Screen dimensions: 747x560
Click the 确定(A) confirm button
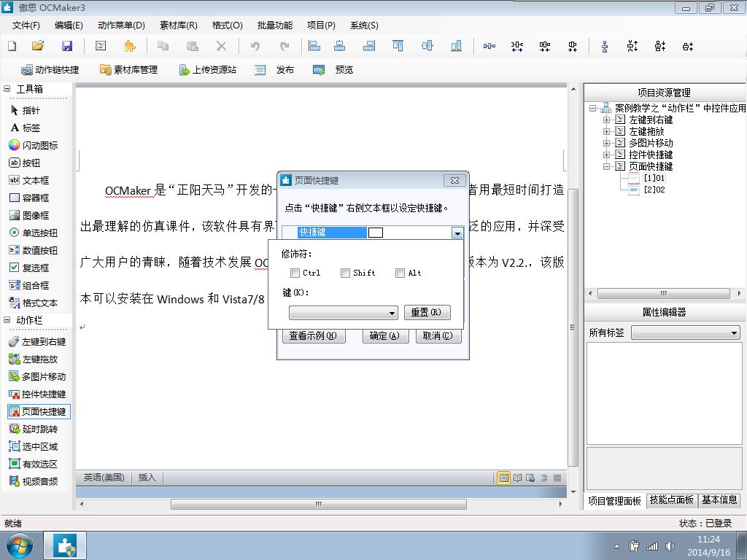coord(385,335)
